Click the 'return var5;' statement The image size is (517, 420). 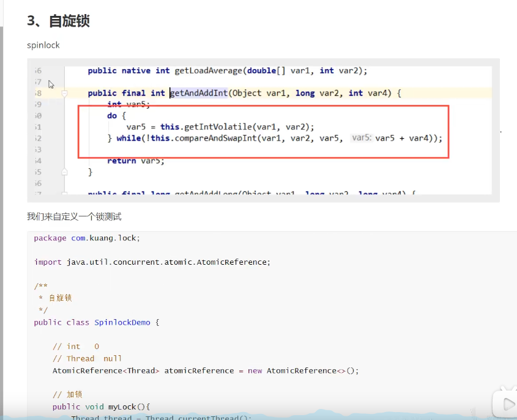(135, 161)
